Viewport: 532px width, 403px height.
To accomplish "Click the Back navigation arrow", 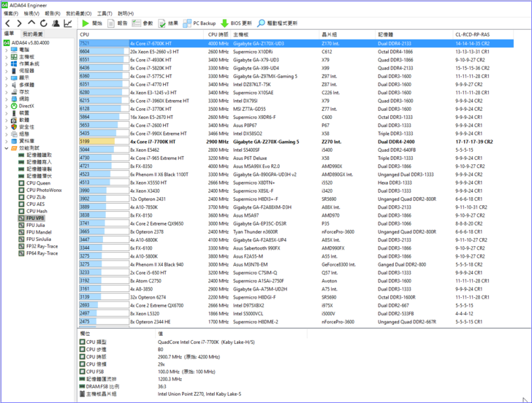I will [7, 23].
